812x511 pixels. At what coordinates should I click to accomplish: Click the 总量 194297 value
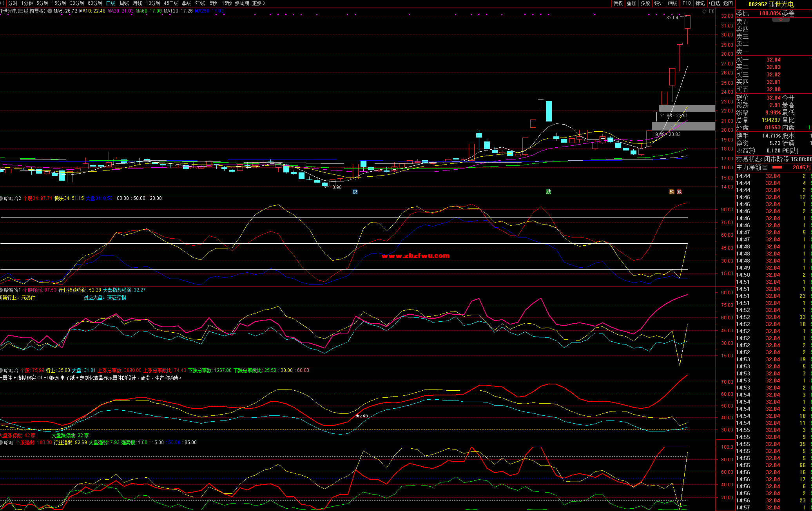[771, 120]
